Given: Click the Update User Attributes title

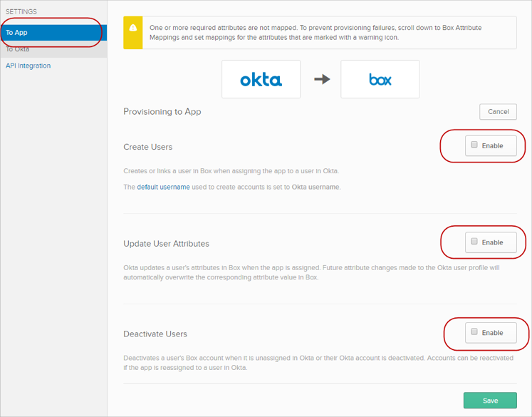Looking at the screenshot, I should coord(167,243).
